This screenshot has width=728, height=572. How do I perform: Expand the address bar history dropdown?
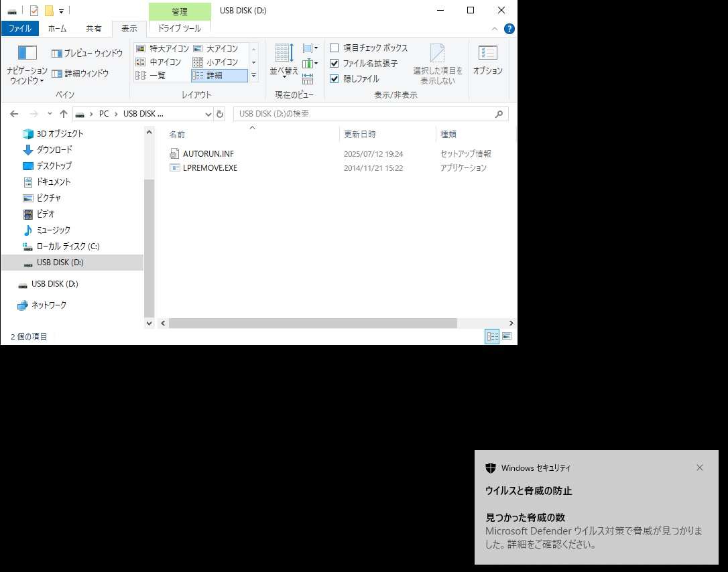(208, 114)
